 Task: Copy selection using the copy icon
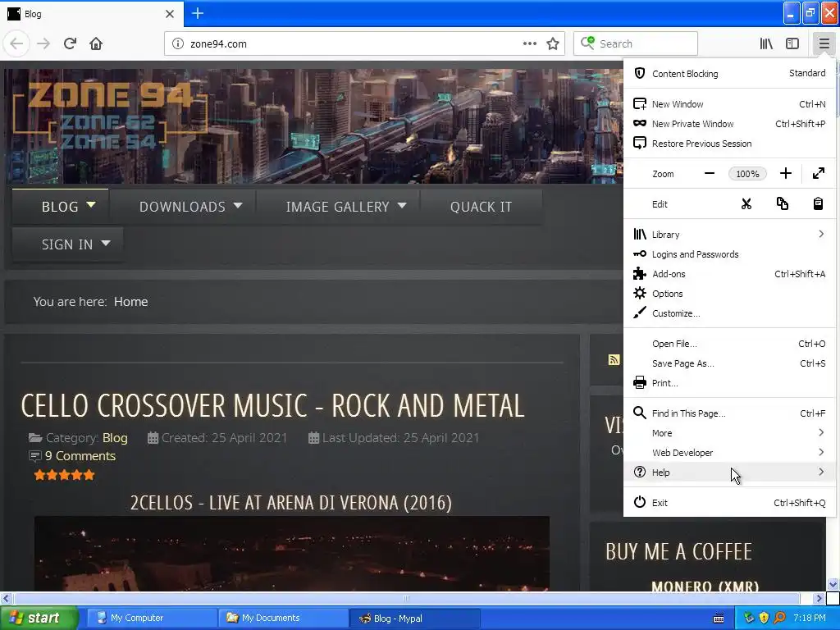pyautogui.click(x=782, y=204)
